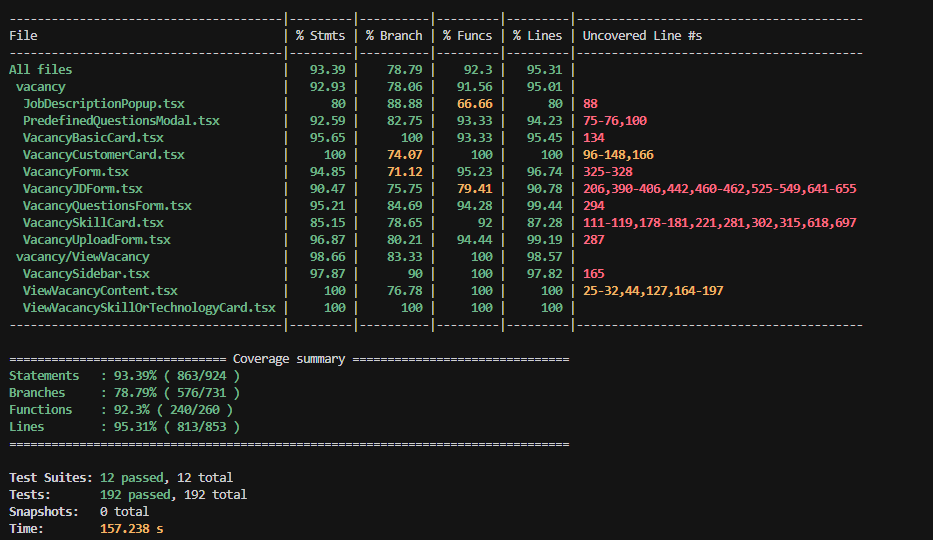Open PredefinedQuestionsModal.tsx from the coverage table
This screenshot has width=933, height=540.
coord(121,121)
